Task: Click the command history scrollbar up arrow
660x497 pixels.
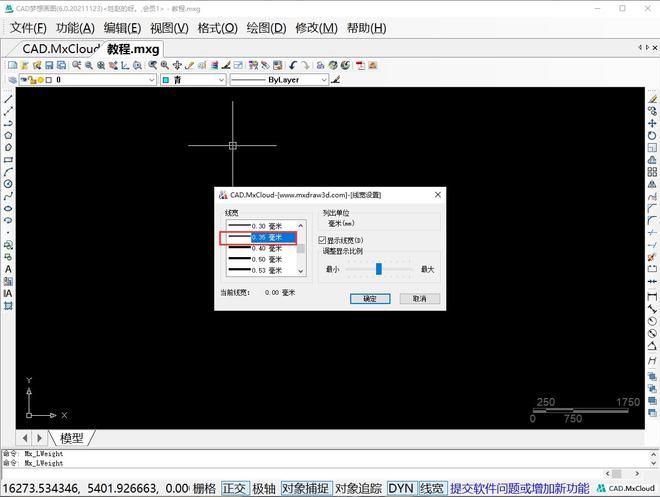Action: coord(654,454)
